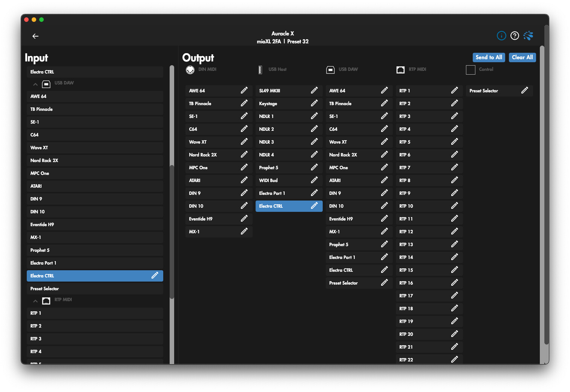Screen dimensions: 570x392
Task: Toggle routing to NDLR 1 output
Action: 289,116
